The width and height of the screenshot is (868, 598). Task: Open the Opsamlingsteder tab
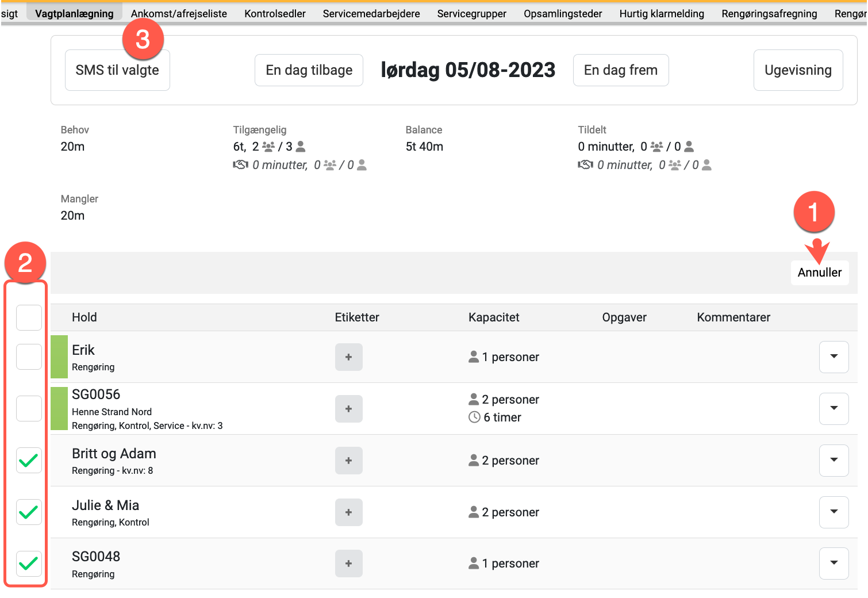coord(563,13)
